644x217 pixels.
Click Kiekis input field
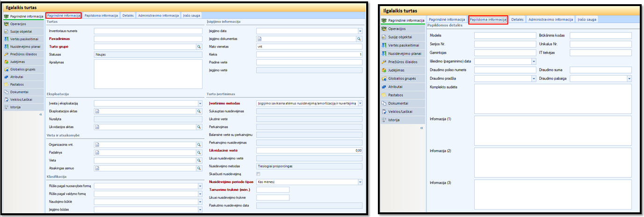click(x=310, y=55)
